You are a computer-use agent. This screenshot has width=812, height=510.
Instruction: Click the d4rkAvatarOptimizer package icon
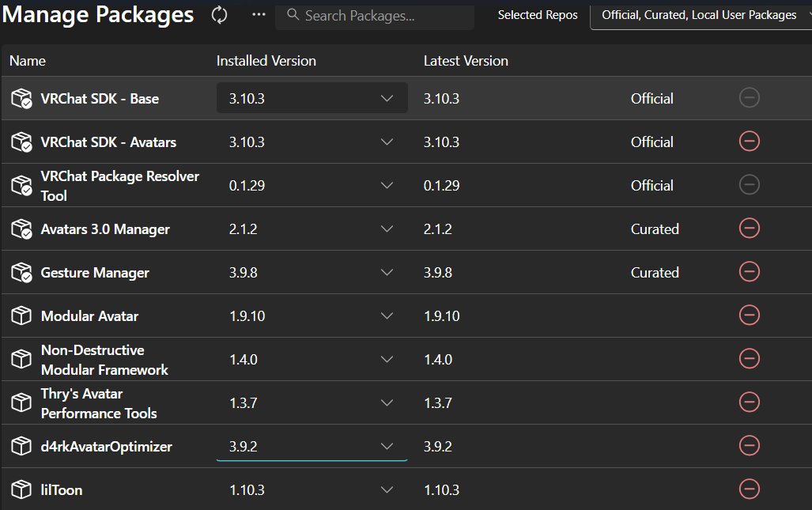click(21, 446)
